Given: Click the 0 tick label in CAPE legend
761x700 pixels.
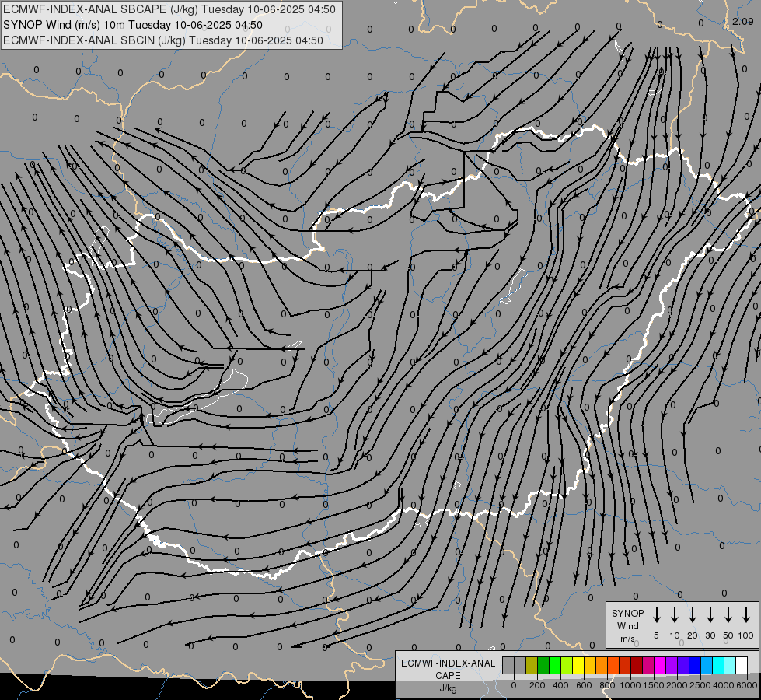Looking at the screenshot, I should (x=514, y=685).
